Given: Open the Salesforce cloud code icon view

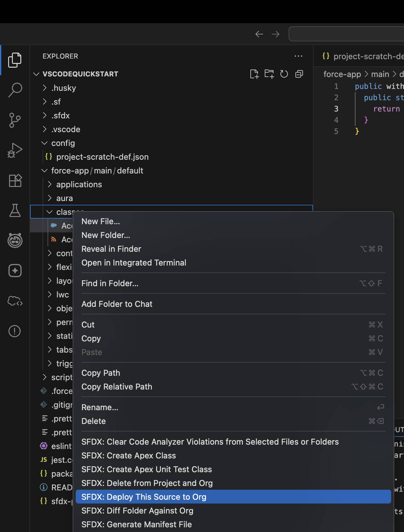Looking at the screenshot, I should (x=15, y=301).
